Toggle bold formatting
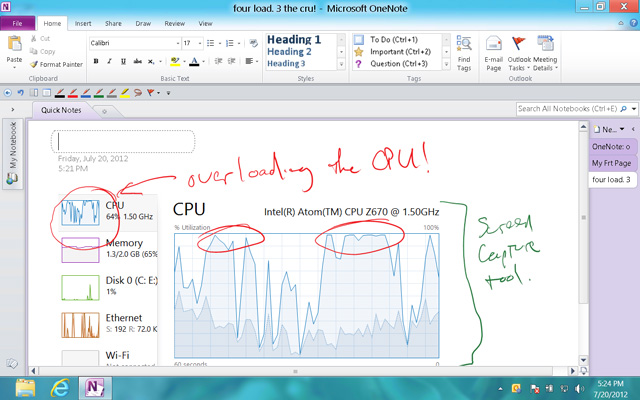This screenshot has height=400, width=640. point(96,61)
